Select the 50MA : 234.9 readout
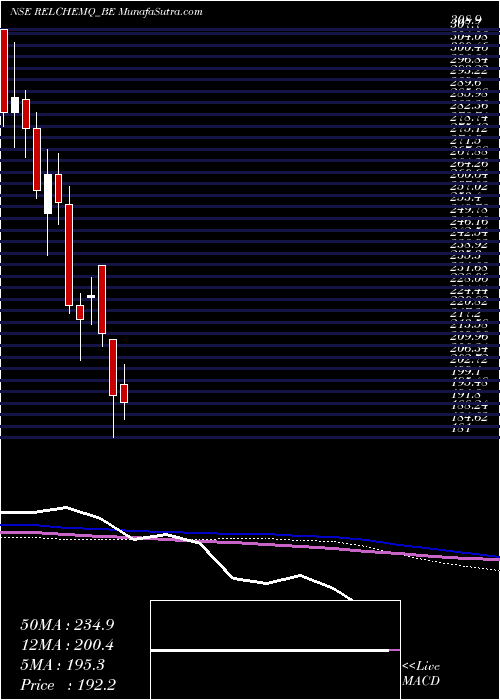The height and width of the screenshot is (700, 500). point(68,625)
